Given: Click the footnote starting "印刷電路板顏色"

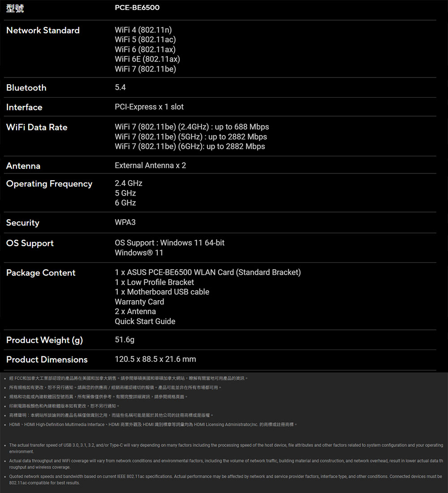Looking at the screenshot, I should click(64, 406).
